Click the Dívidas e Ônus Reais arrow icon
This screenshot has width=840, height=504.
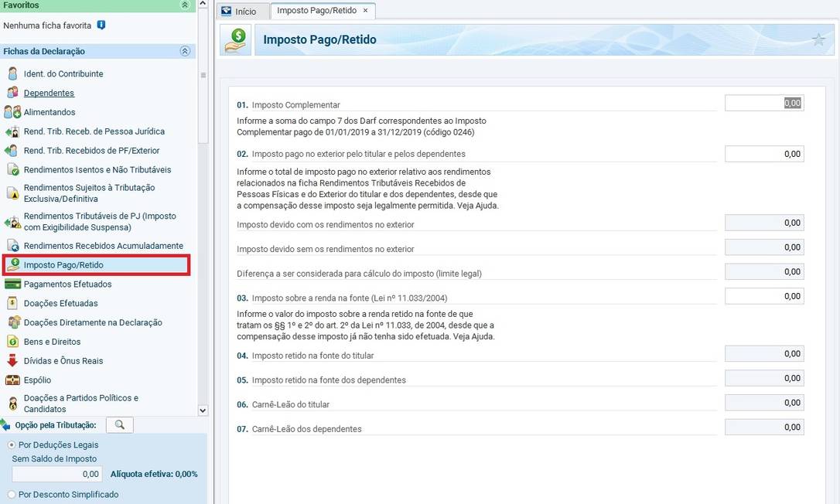(x=12, y=360)
